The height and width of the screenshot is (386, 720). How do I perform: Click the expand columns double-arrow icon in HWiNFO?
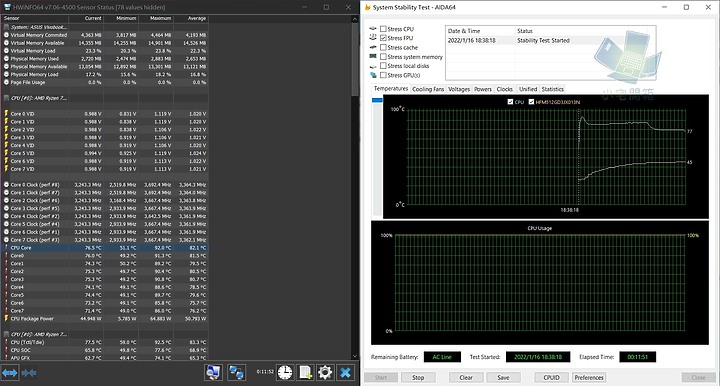coord(10,373)
